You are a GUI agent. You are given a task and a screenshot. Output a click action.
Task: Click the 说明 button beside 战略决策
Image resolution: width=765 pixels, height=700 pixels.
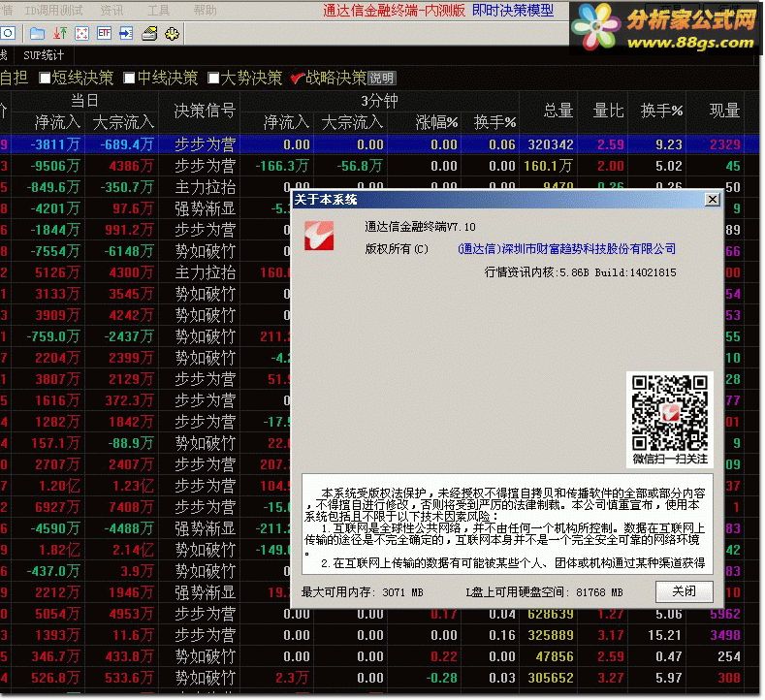[381, 79]
